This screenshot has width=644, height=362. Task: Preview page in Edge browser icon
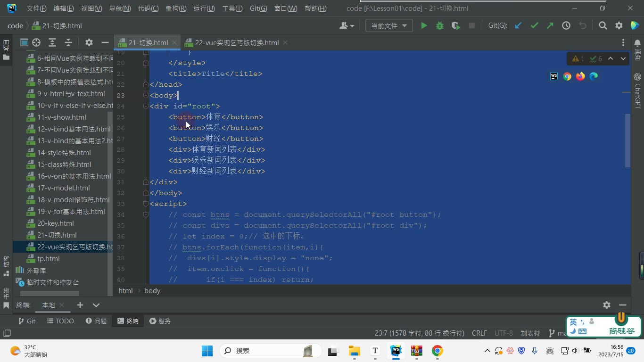pyautogui.click(x=594, y=76)
